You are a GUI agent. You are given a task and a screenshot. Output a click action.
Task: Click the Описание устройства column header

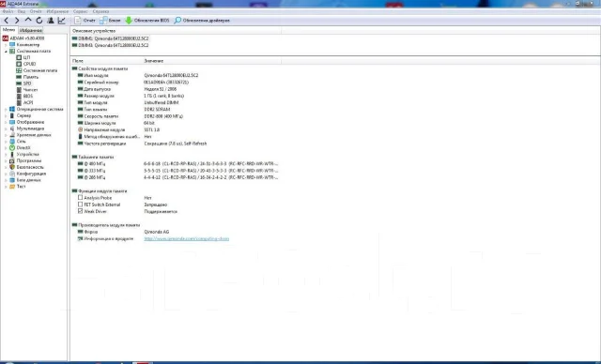(x=176, y=31)
